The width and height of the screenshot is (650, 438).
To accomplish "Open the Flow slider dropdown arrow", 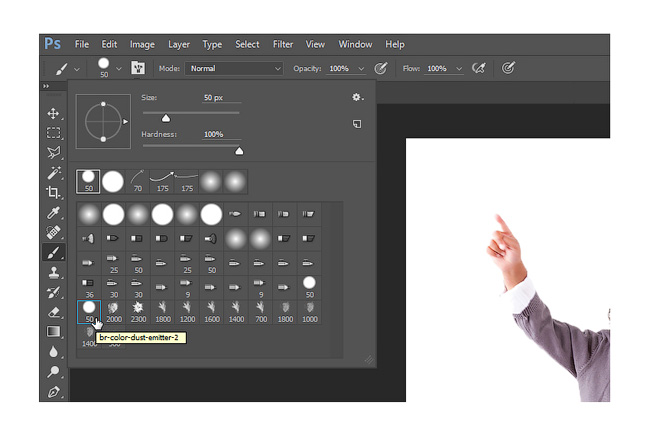I will click(x=459, y=69).
